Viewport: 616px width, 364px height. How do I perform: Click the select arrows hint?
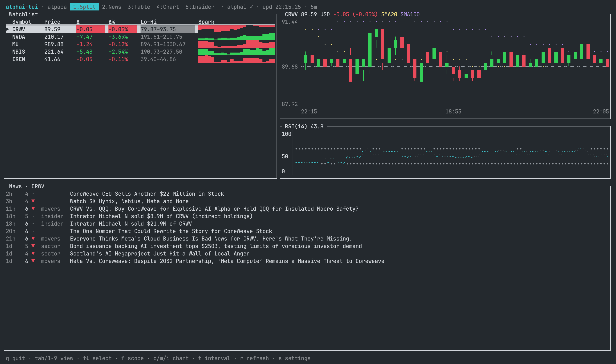(x=97, y=358)
